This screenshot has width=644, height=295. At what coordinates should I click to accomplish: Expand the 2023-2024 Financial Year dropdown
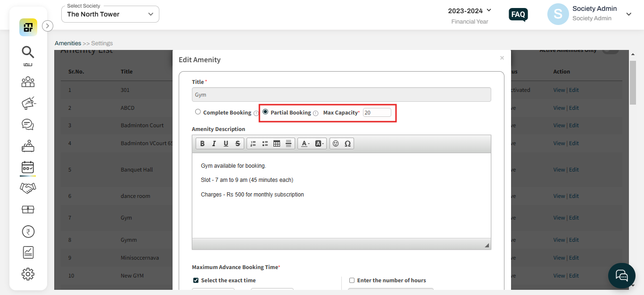coord(488,10)
